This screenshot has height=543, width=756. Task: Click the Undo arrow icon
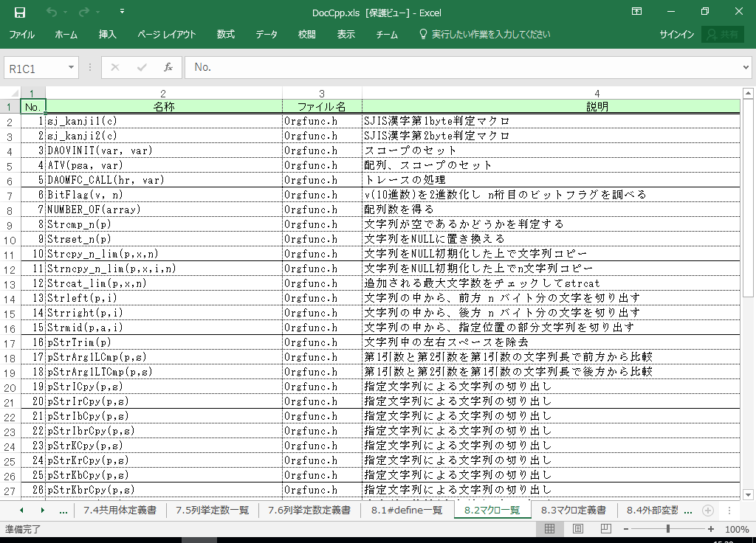pyautogui.click(x=51, y=12)
